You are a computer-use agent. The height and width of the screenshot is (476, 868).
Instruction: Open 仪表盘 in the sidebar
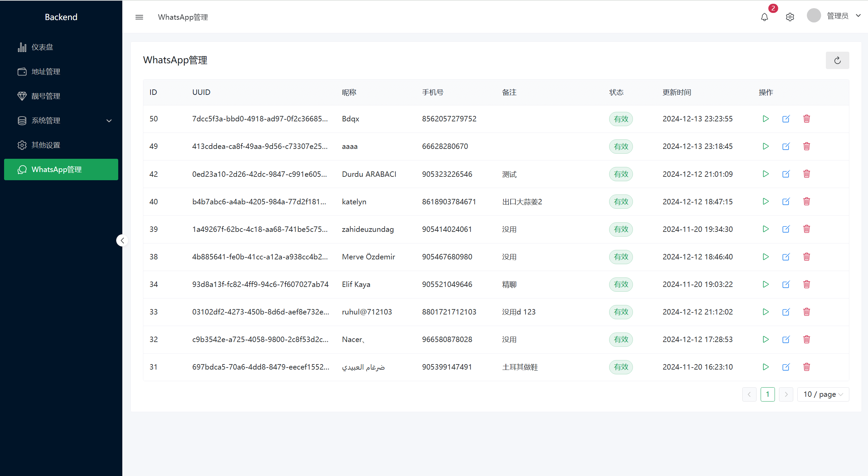(x=42, y=47)
